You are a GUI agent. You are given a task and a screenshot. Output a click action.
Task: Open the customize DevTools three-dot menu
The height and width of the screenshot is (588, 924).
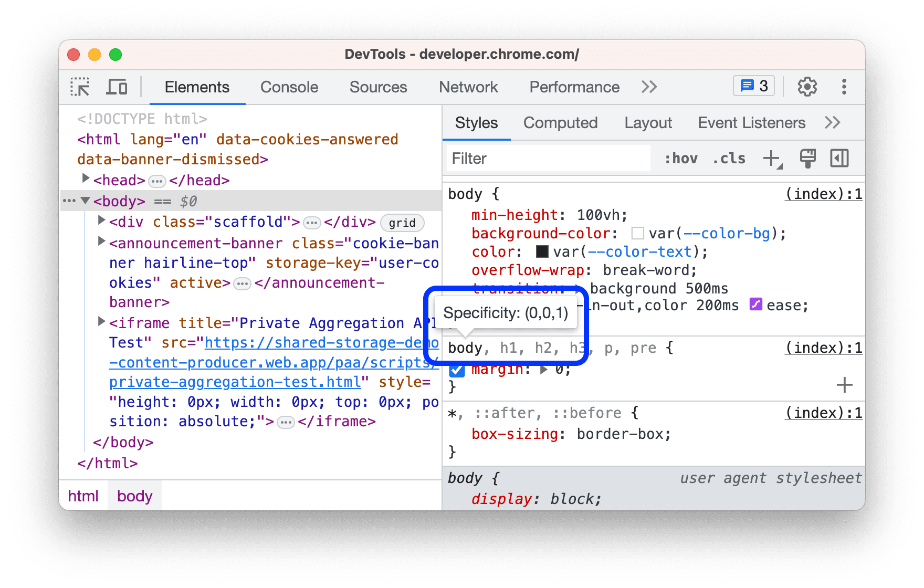[x=844, y=86]
